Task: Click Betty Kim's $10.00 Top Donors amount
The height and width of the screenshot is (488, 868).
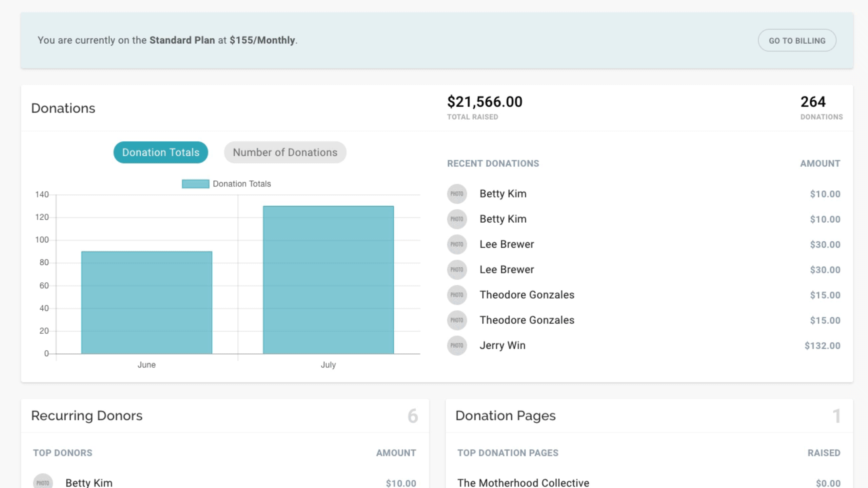Action: coord(401,483)
